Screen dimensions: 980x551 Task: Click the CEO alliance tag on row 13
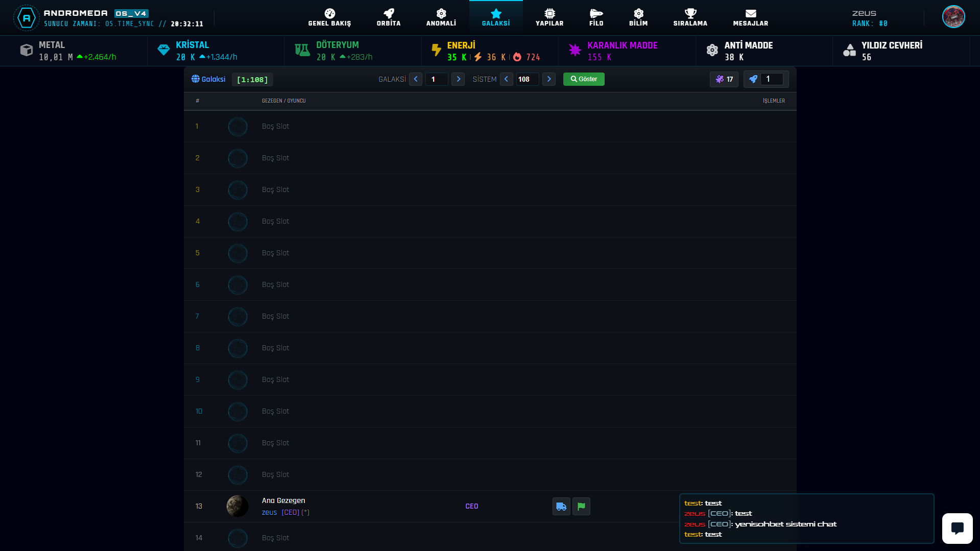click(x=471, y=506)
